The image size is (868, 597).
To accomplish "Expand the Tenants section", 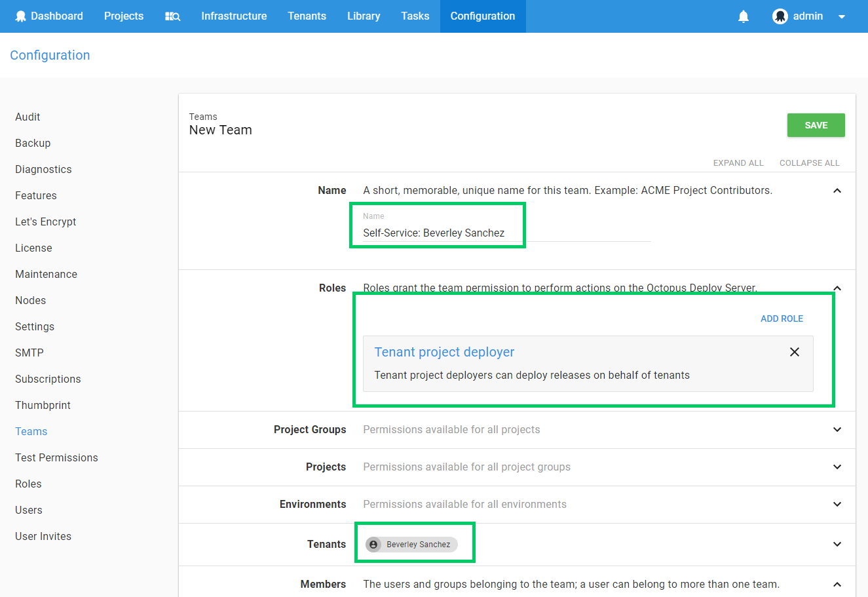I will tap(837, 545).
